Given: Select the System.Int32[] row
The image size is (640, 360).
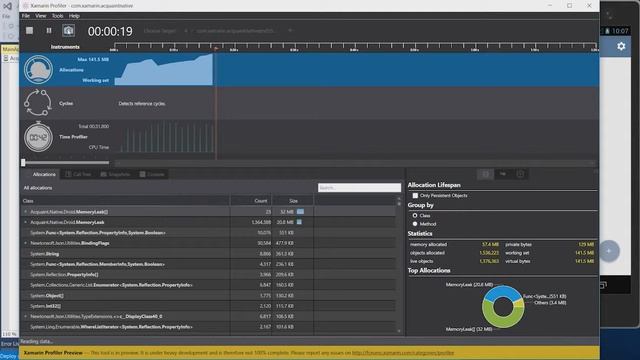Looking at the screenshot, I should tap(208, 306).
